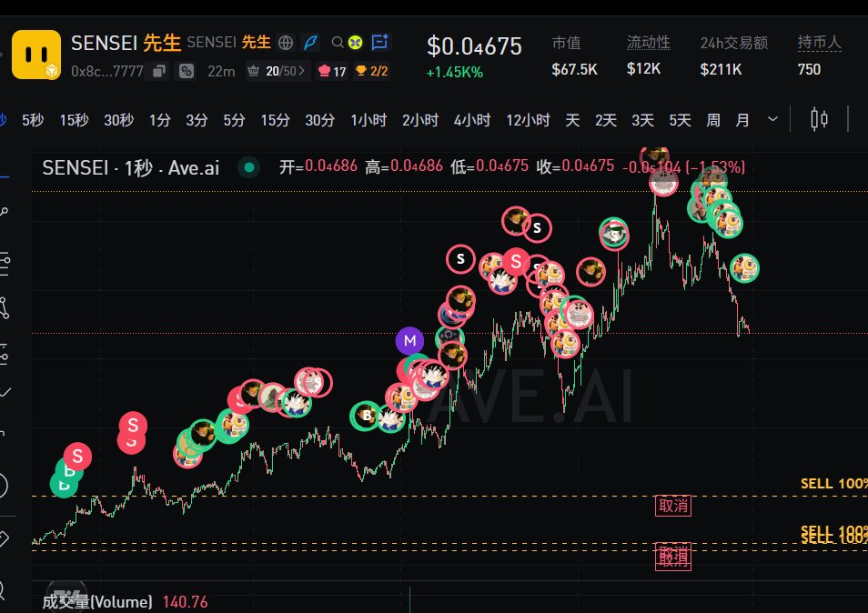Select the 5秒 timeframe
Image resolution: width=868 pixels, height=613 pixels.
point(33,120)
